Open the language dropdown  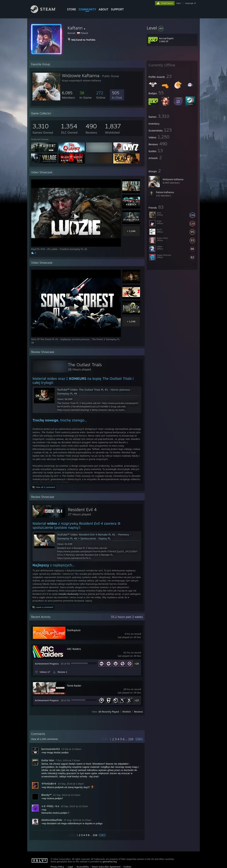pyautogui.click(x=190, y=3)
